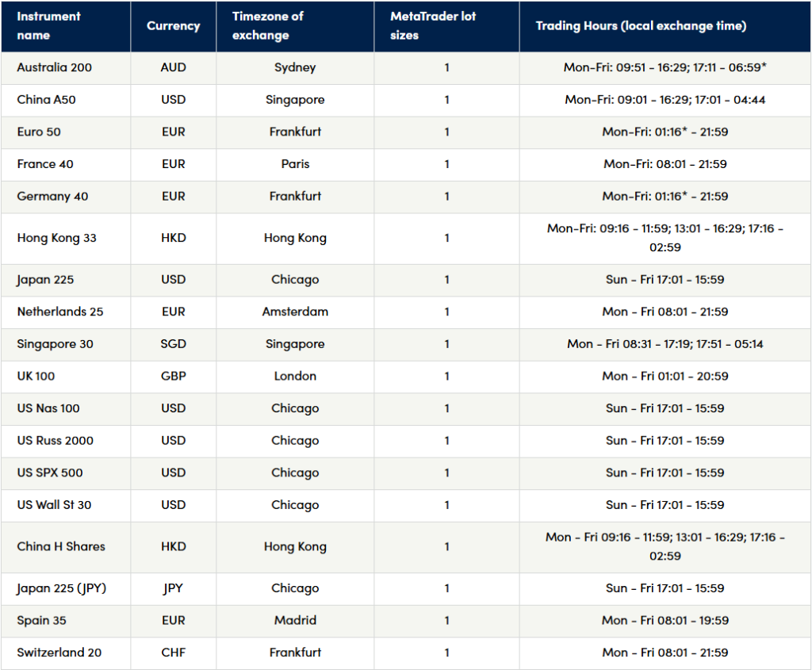The image size is (812, 670).
Task: Click France 40 trading hours text
Action: [x=665, y=164]
